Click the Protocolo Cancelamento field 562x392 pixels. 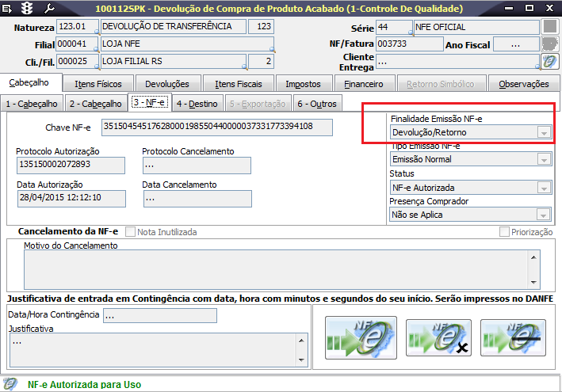click(197, 166)
